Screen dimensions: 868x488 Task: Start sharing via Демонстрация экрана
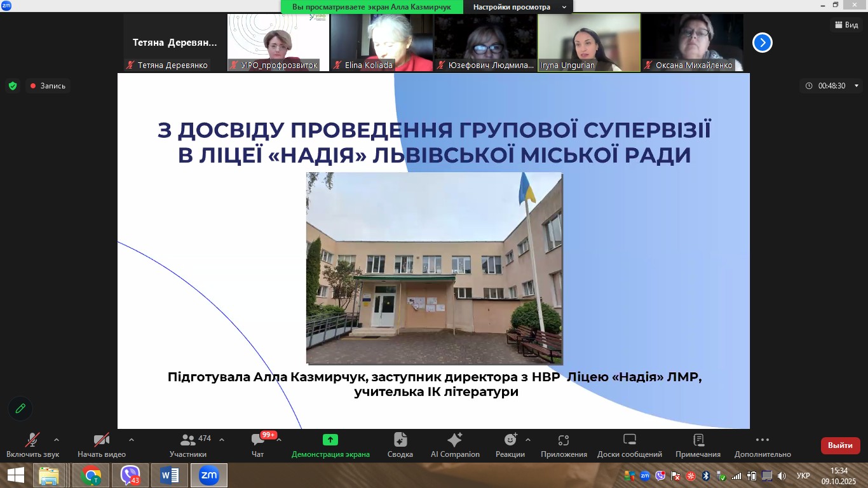tap(330, 440)
